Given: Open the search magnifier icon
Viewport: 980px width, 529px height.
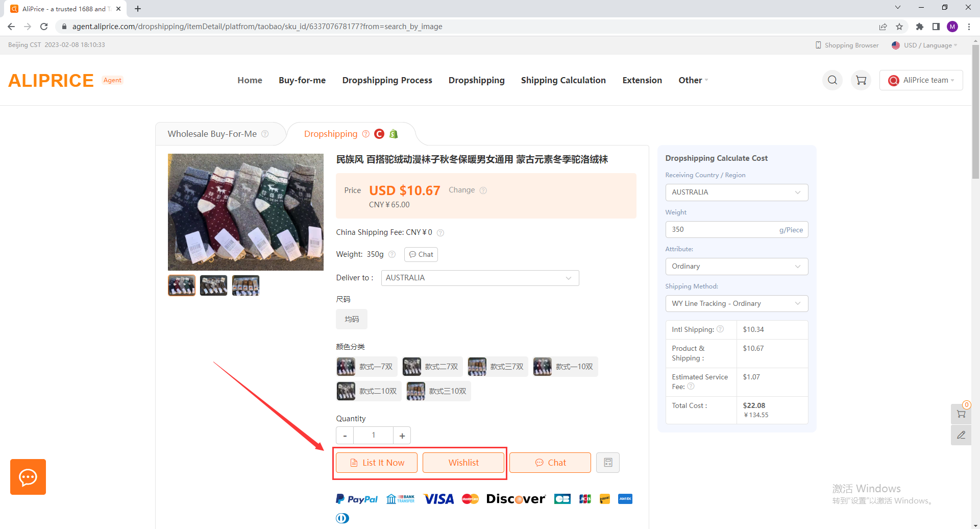Looking at the screenshot, I should [x=832, y=80].
